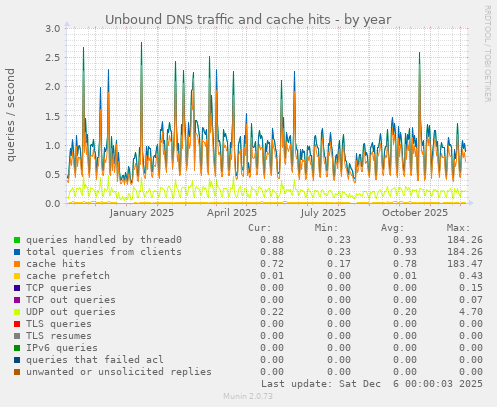Click the 'queries that failed acl' legend label
Screen dimensions: 497x407
(x=95, y=360)
